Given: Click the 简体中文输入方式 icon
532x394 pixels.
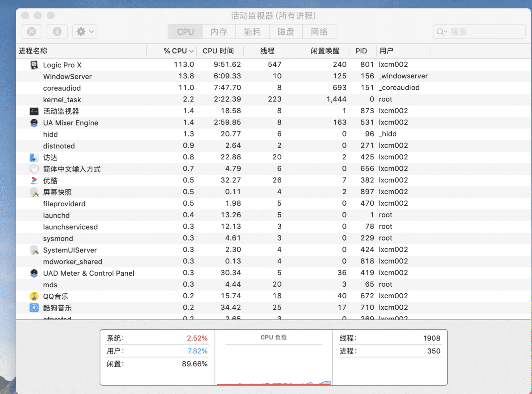Looking at the screenshot, I should coord(34,169).
